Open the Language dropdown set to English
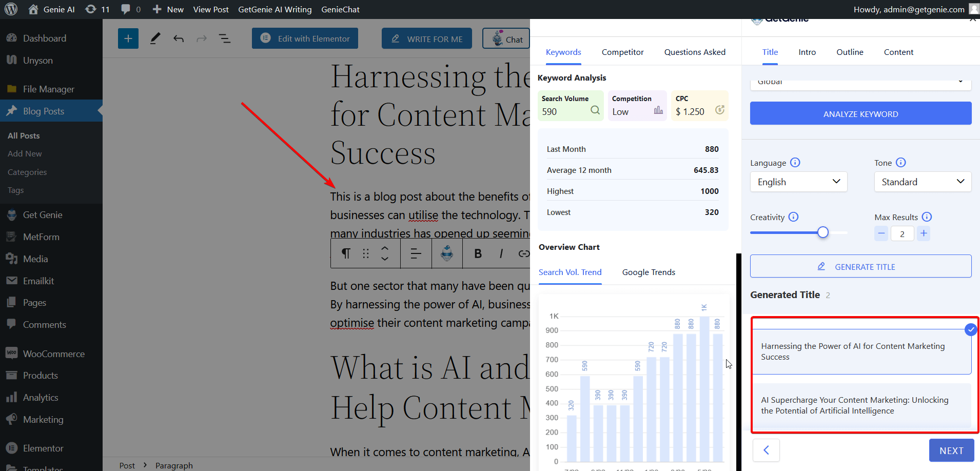The height and width of the screenshot is (471, 980). click(798, 182)
